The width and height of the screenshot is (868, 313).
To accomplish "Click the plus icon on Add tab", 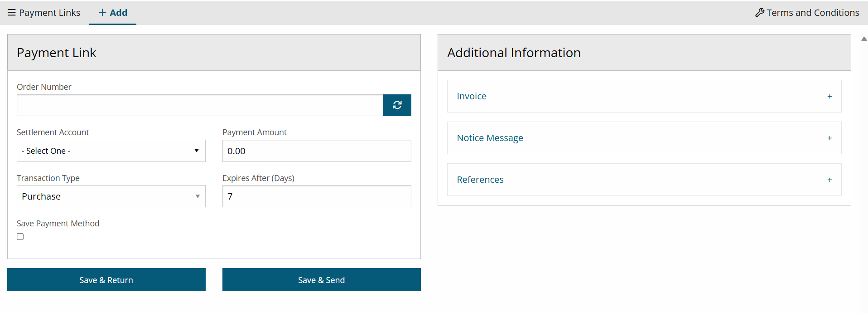I will pyautogui.click(x=102, y=13).
